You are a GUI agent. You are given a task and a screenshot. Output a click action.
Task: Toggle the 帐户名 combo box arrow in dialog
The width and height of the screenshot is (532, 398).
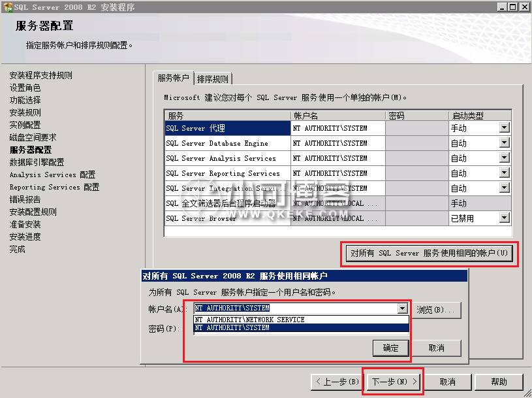click(402, 308)
